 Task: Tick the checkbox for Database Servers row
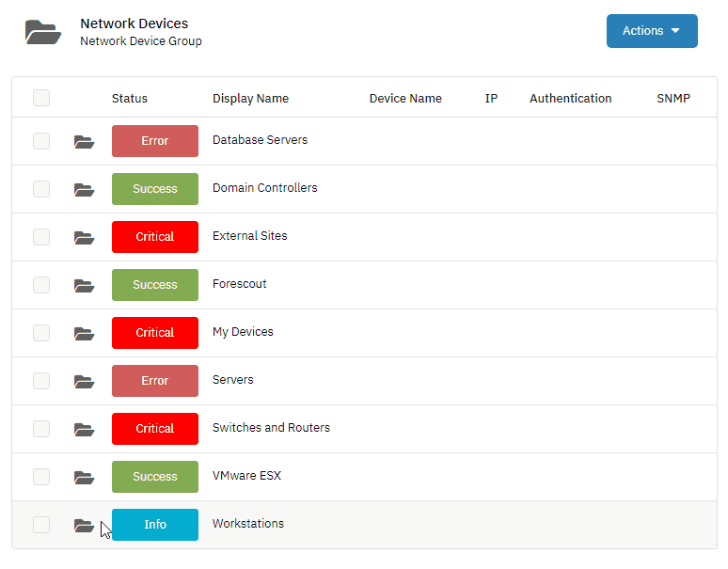(x=41, y=141)
